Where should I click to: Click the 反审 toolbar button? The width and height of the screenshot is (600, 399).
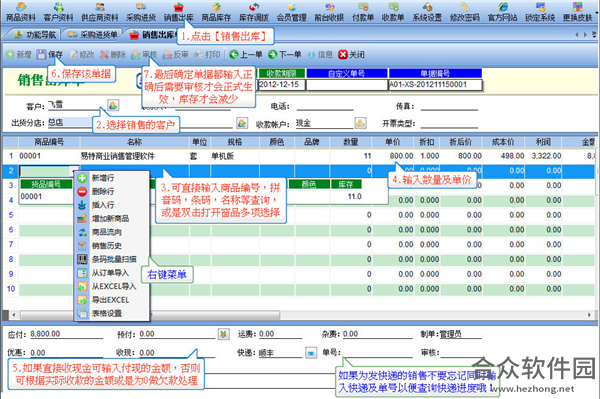pyautogui.click(x=176, y=54)
